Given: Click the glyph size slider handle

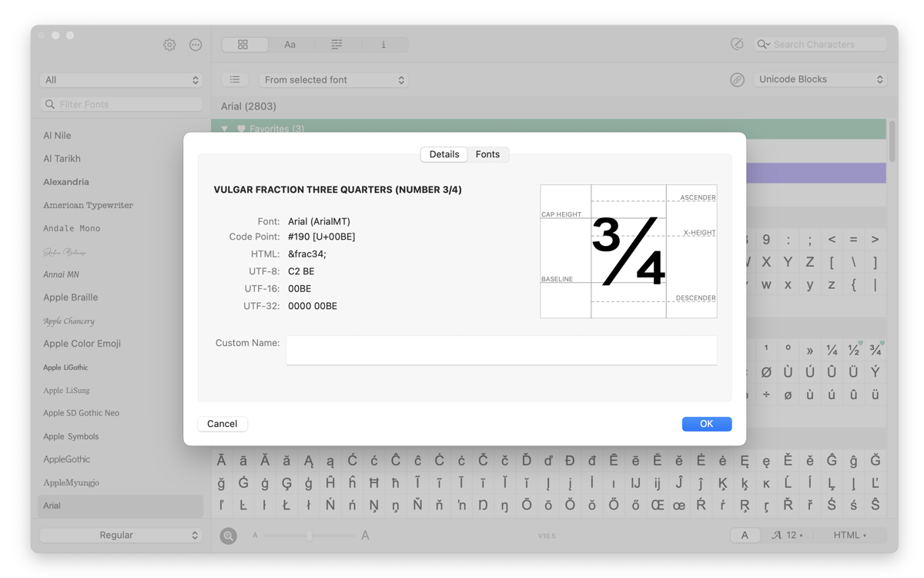Looking at the screenshot, I should (309, 535).
